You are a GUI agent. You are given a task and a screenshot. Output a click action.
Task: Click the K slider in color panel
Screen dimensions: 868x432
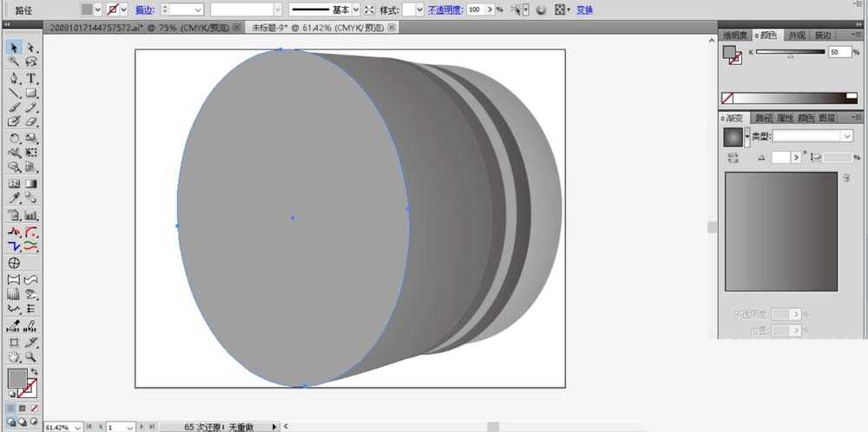[790, 52]
